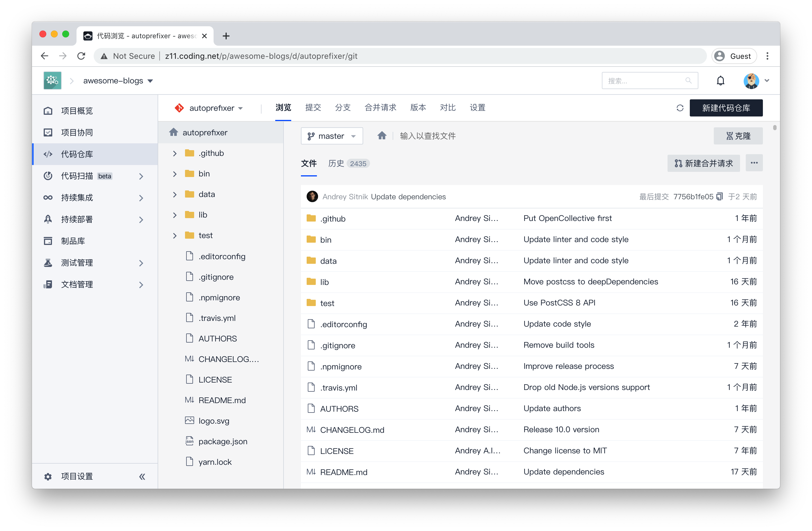Image resolution: width=812 pixels, height=531 pixels.
Task: Go to repository root home icon
Action: pos(382,136)
